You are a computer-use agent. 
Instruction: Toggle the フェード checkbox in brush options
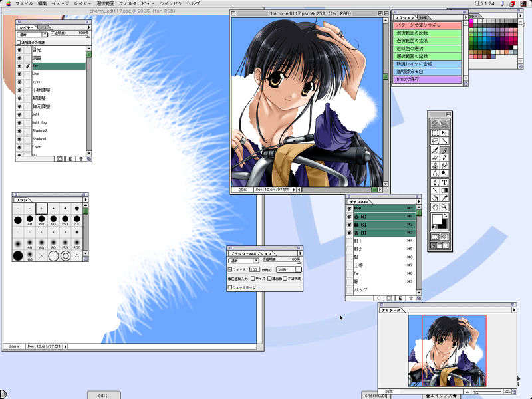(229, 269)
